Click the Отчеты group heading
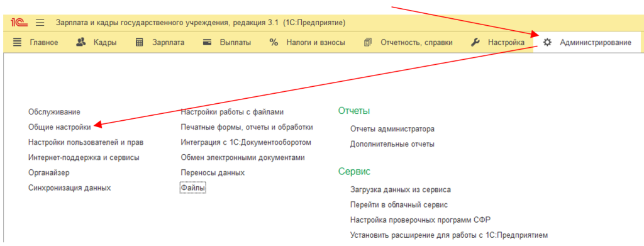This screenshot has height=246, width=644. pos(354,111)
